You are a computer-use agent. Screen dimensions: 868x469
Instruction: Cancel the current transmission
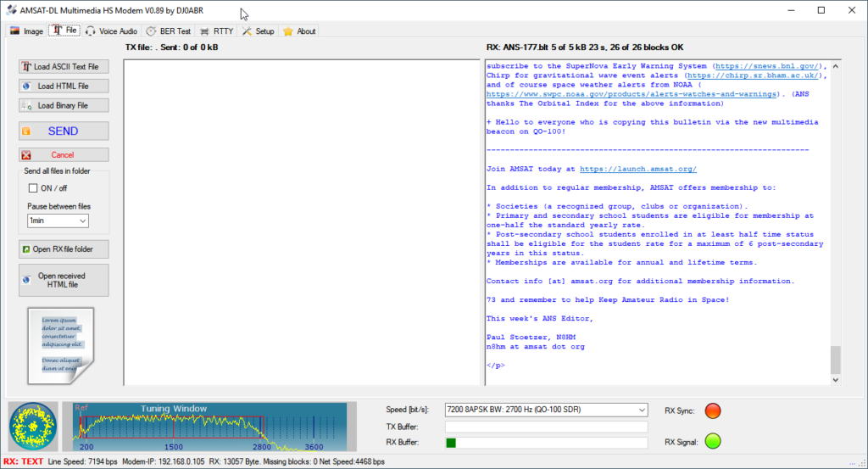(64, 155)
